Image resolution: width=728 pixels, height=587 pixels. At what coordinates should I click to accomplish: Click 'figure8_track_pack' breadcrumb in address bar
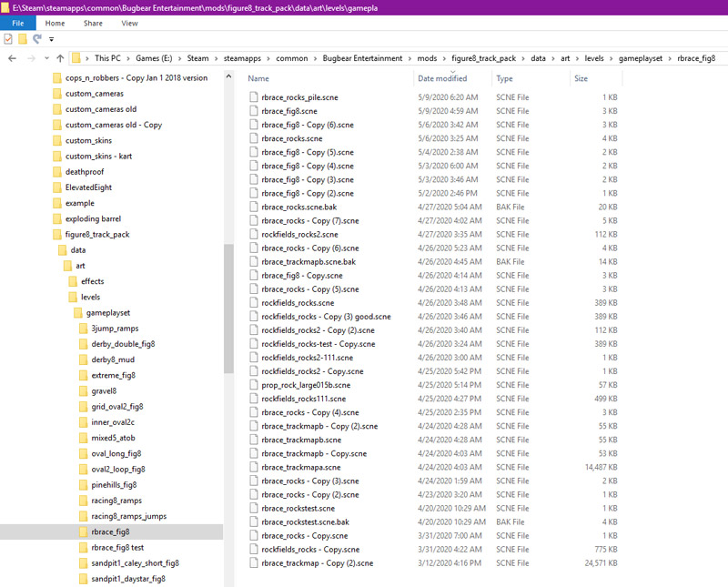click(x=484, y=58)
